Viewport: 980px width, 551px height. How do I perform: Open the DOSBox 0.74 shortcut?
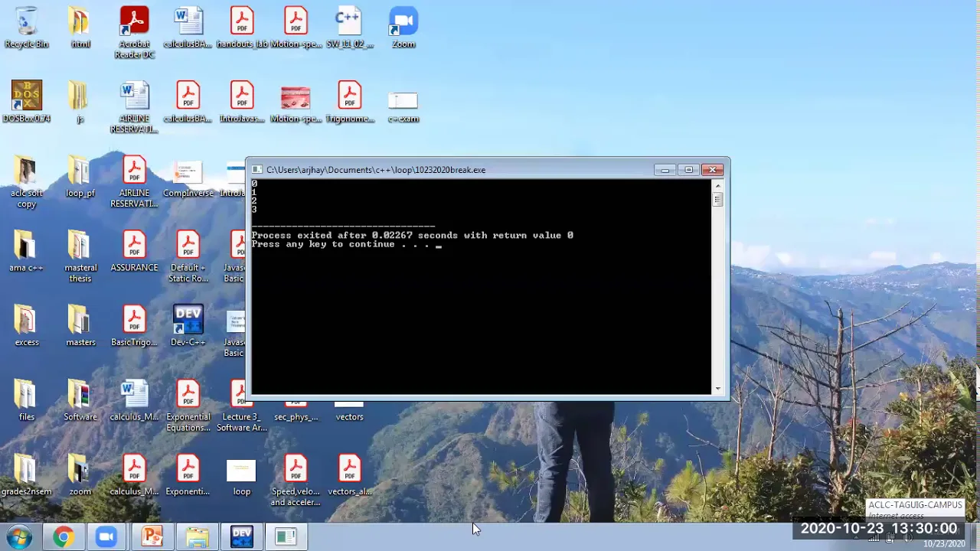tap(27, 102)
